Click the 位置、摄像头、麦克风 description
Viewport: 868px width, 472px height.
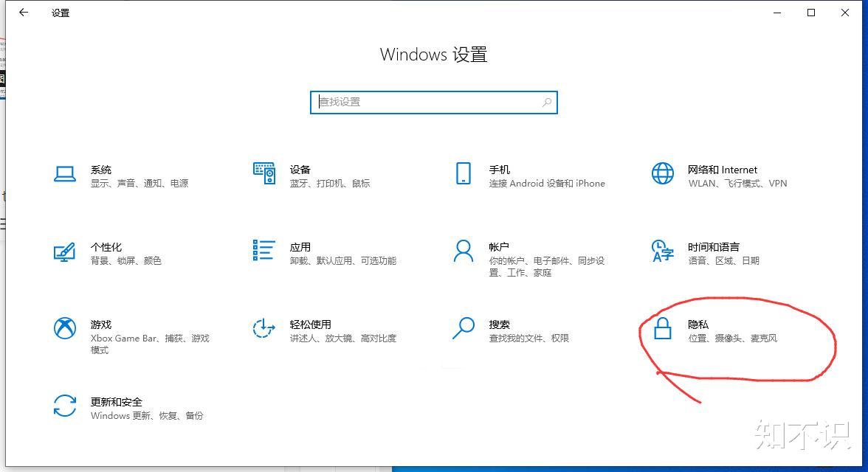point(733,338)
